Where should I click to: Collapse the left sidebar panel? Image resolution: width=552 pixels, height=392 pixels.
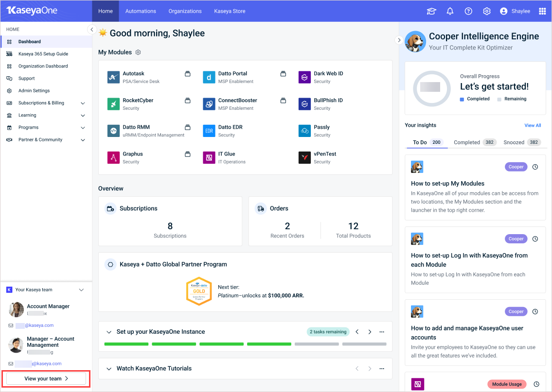tap(91, 30)
